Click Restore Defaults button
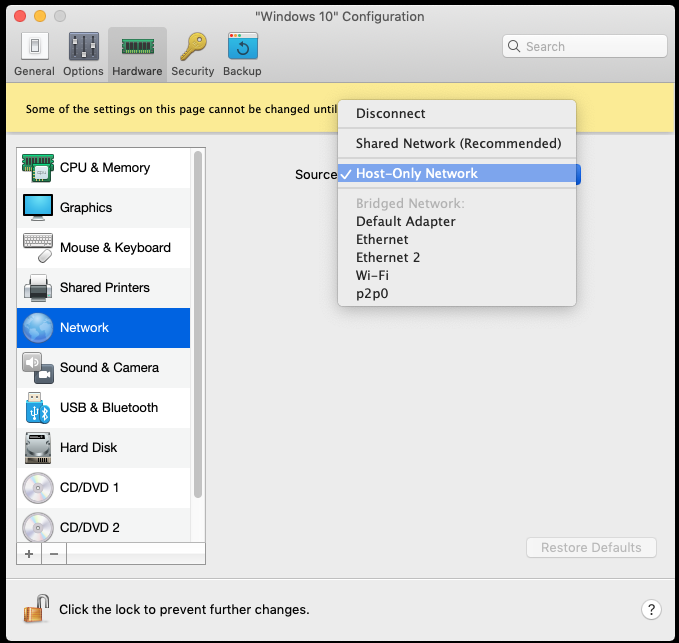 [x=591, y=548]
